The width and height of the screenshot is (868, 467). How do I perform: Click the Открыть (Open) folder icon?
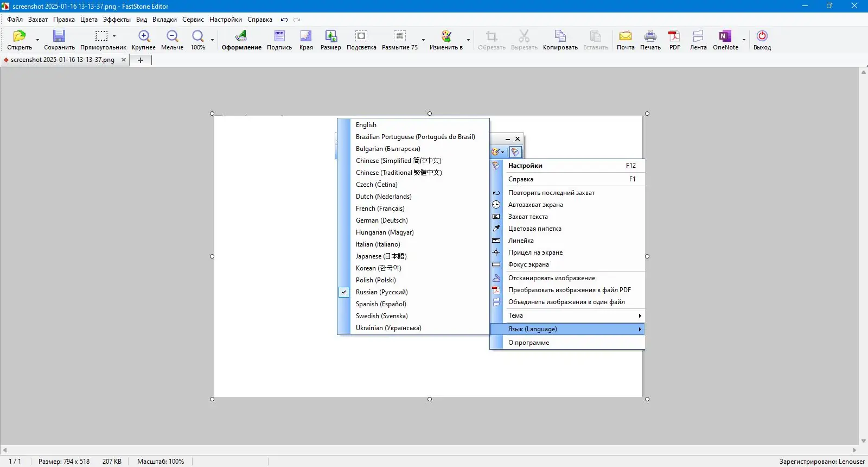[x=20, y=36]
